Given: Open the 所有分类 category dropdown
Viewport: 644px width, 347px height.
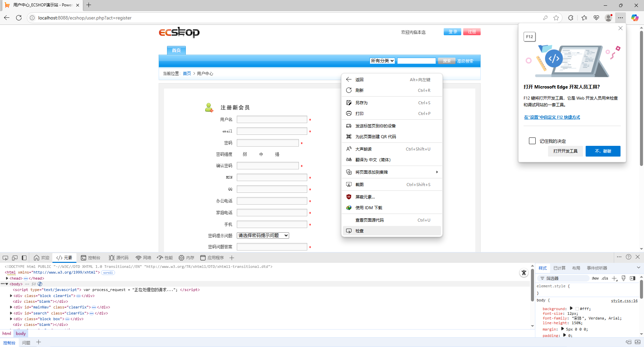Looking at the screenshot, I should [382, 61].
